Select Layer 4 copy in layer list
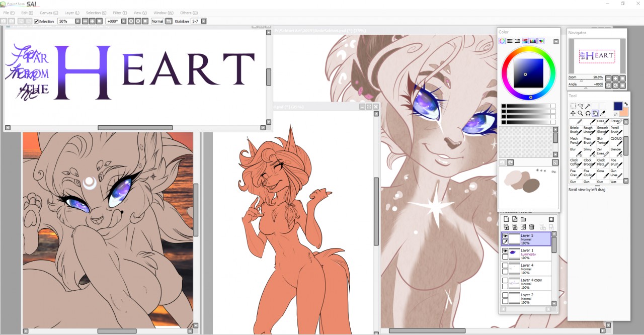The height and width of the screenshot is (335, 644). pos(526,283)
